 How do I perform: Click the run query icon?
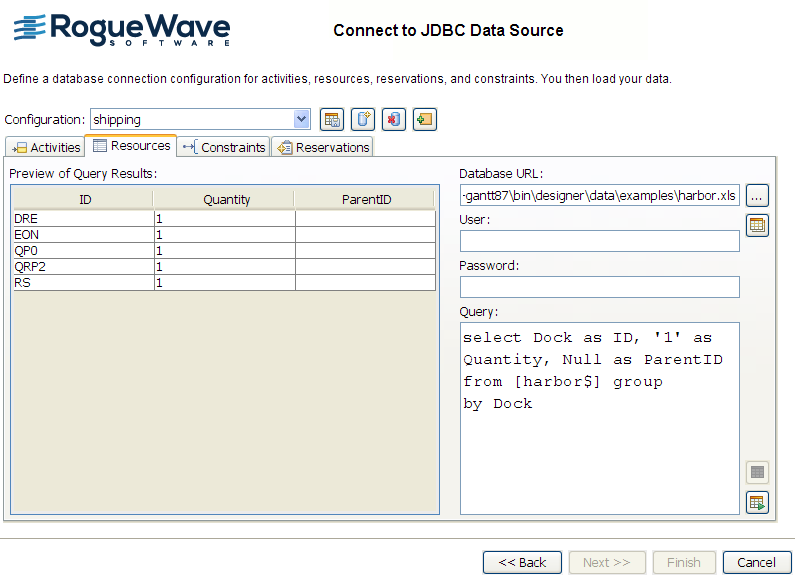(x=757, y=502)
